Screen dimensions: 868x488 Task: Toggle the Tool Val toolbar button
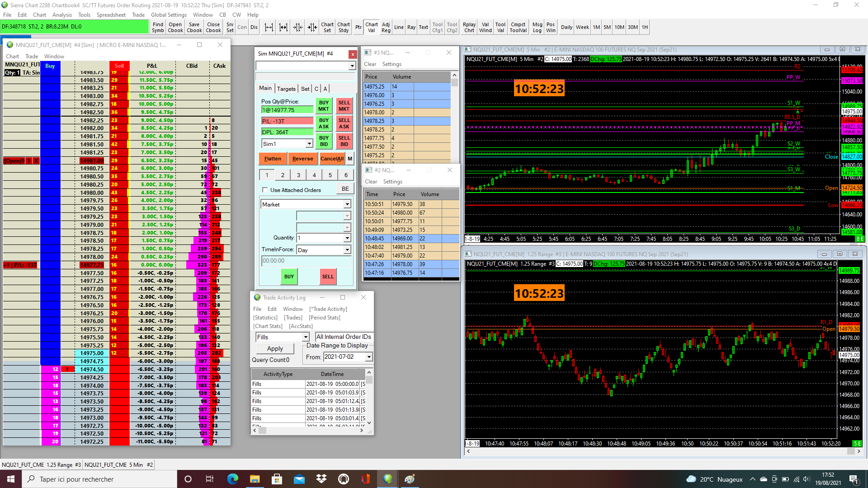point(500,27)
